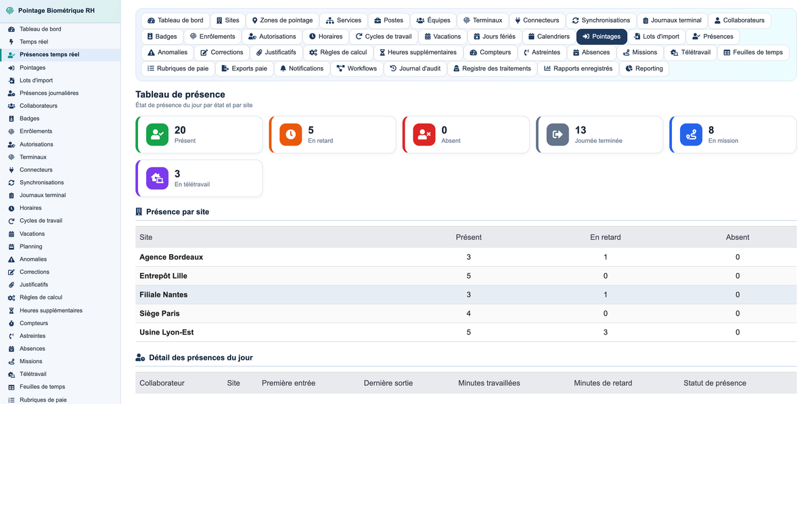The image size is (812, 508).
Task: Switch to the Présences tab at top
Action: (x=713, y=37)
